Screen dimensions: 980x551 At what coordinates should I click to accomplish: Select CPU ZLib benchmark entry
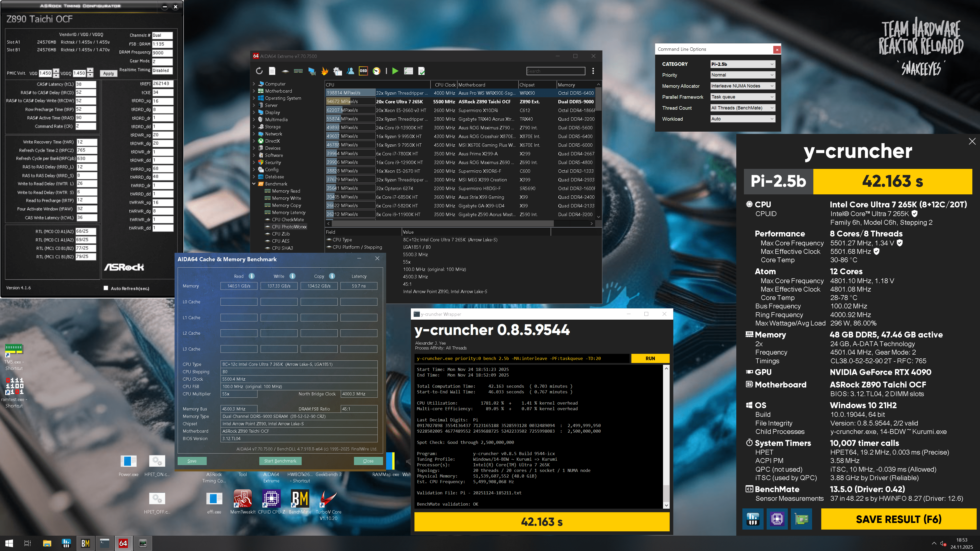[280, 234]
